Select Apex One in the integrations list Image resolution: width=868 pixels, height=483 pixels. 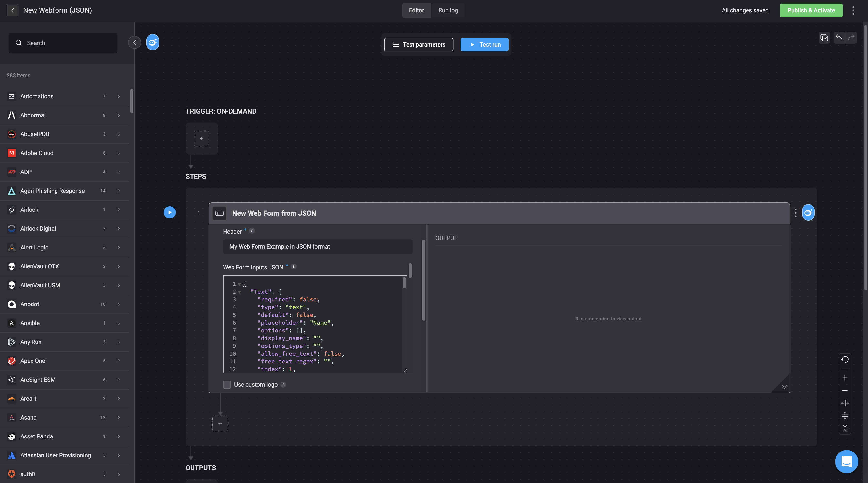(x=64, y=361)
